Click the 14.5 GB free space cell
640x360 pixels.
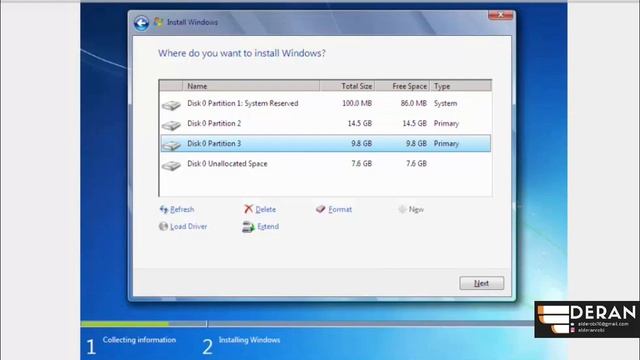pos(414,124)
